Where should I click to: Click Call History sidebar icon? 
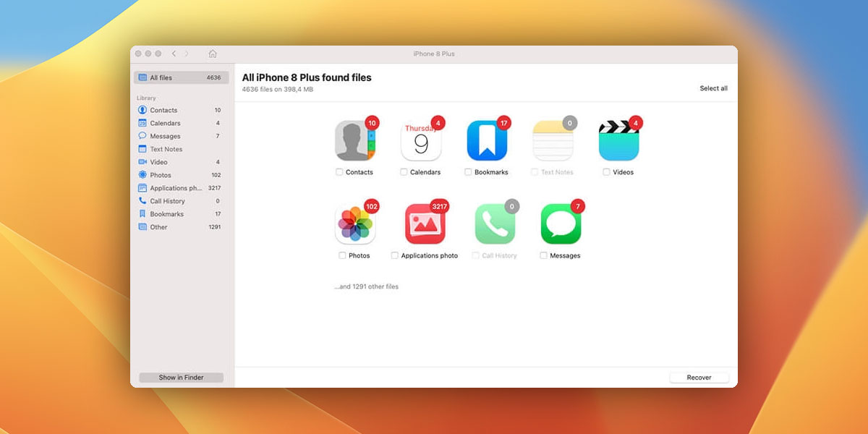[142, 201]
